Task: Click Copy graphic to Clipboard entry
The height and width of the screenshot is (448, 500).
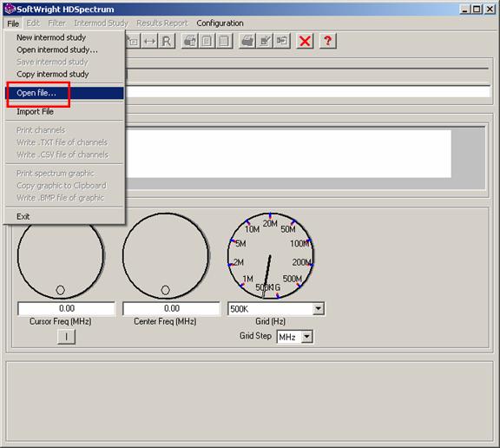Action: pyautogui.click(x=62, y=186)
